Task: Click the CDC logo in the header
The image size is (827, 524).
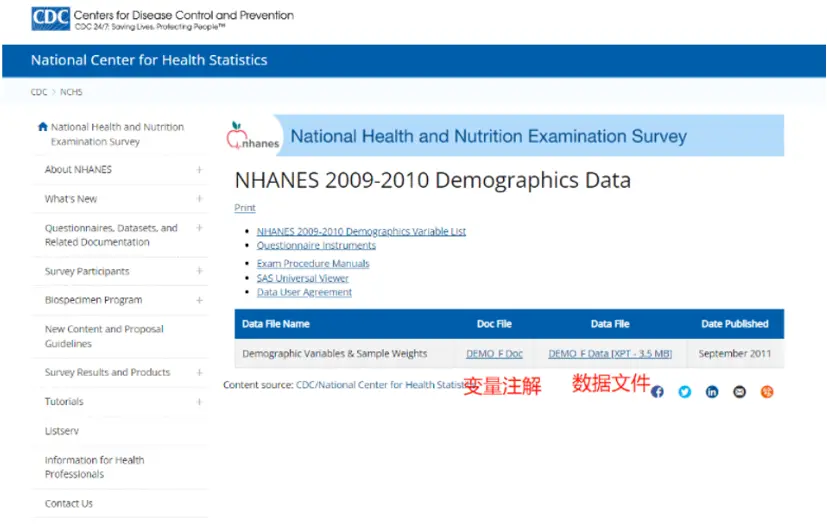Action: 49,19
